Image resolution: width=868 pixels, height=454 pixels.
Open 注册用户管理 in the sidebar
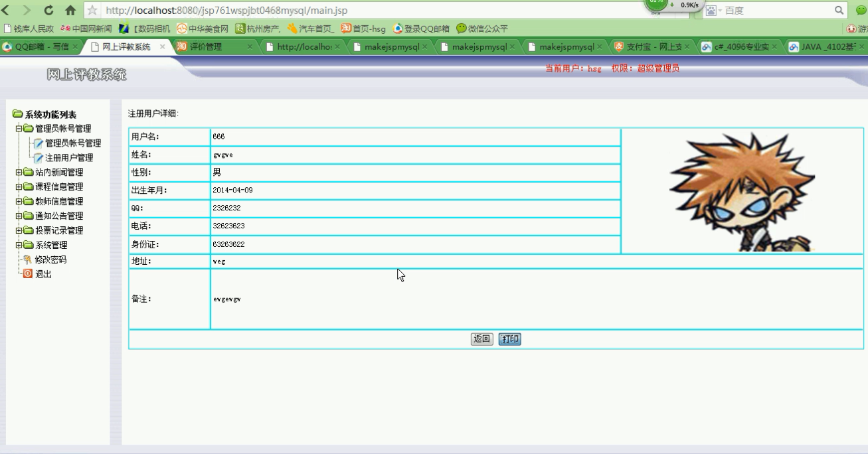69,158
